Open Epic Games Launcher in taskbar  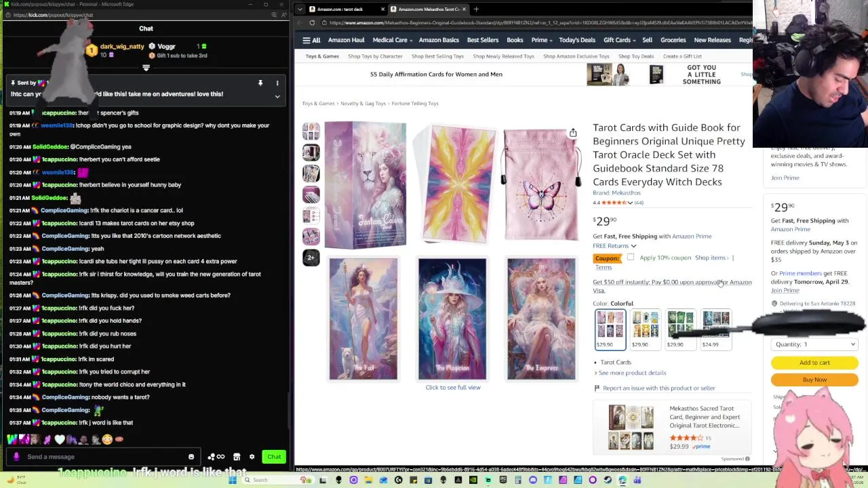502,480
